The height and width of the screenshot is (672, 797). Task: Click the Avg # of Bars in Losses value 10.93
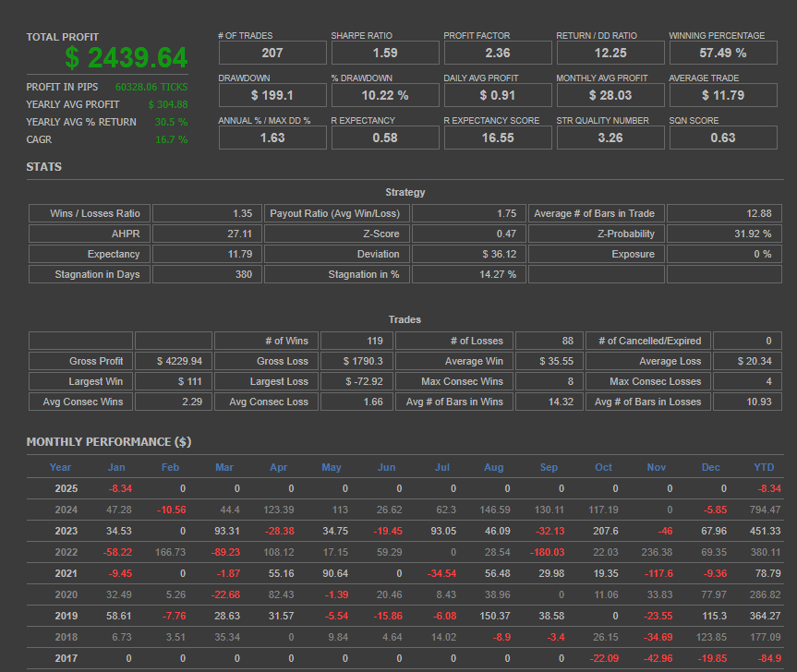759,402
